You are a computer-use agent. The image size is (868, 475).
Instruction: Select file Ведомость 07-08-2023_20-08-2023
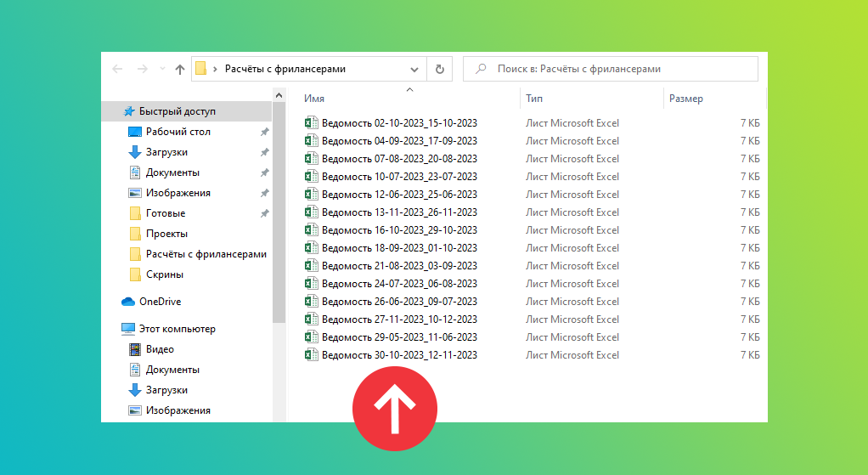click(x=399, y=159)
